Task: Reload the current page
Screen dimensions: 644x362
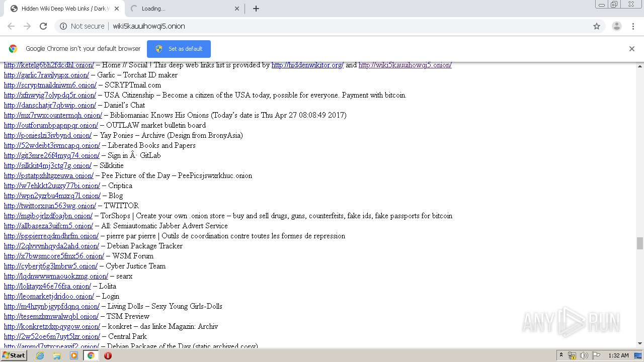Action: click(x=43, y=26)
